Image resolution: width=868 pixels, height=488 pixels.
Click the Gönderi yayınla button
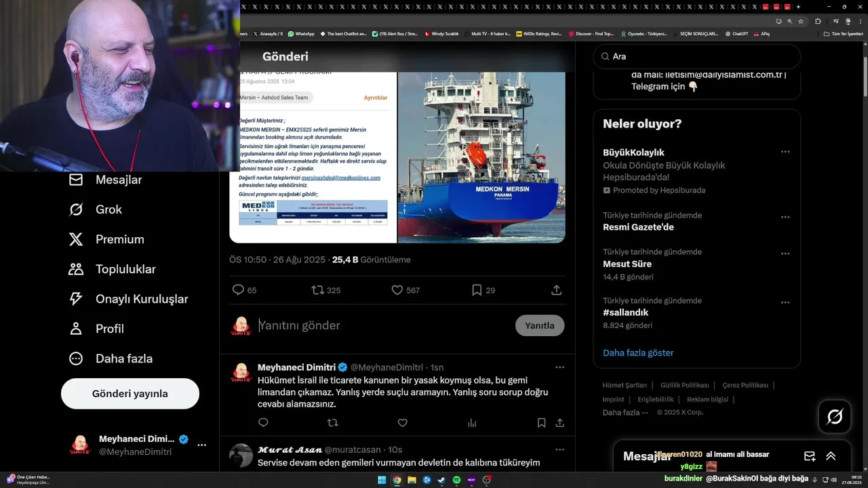[x=130, y=394]
